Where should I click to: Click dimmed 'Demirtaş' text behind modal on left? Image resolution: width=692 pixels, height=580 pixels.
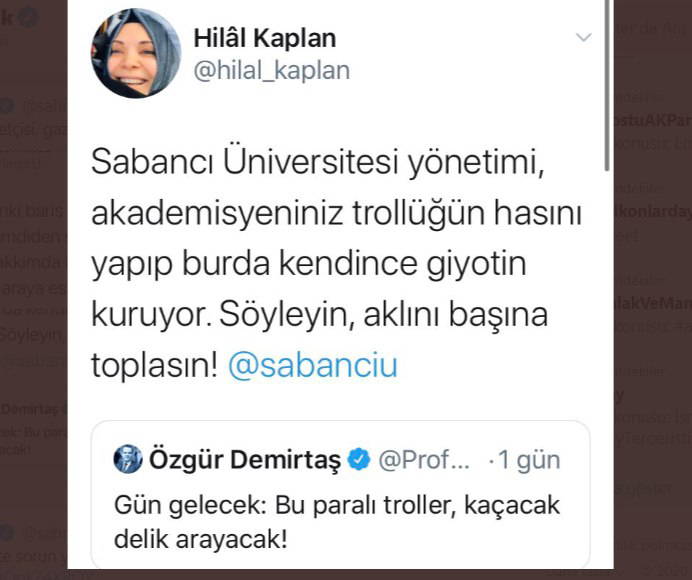point(34,410)
